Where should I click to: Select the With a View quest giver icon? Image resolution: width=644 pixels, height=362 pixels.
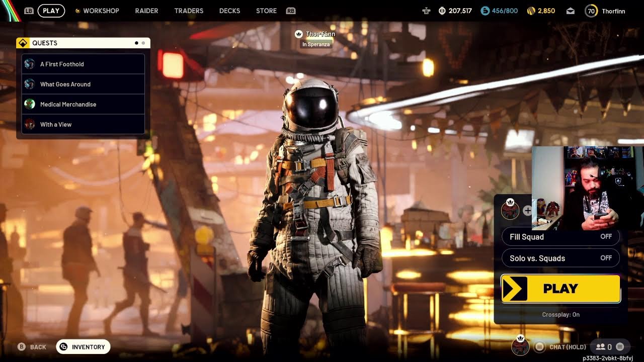click(30, 124)
